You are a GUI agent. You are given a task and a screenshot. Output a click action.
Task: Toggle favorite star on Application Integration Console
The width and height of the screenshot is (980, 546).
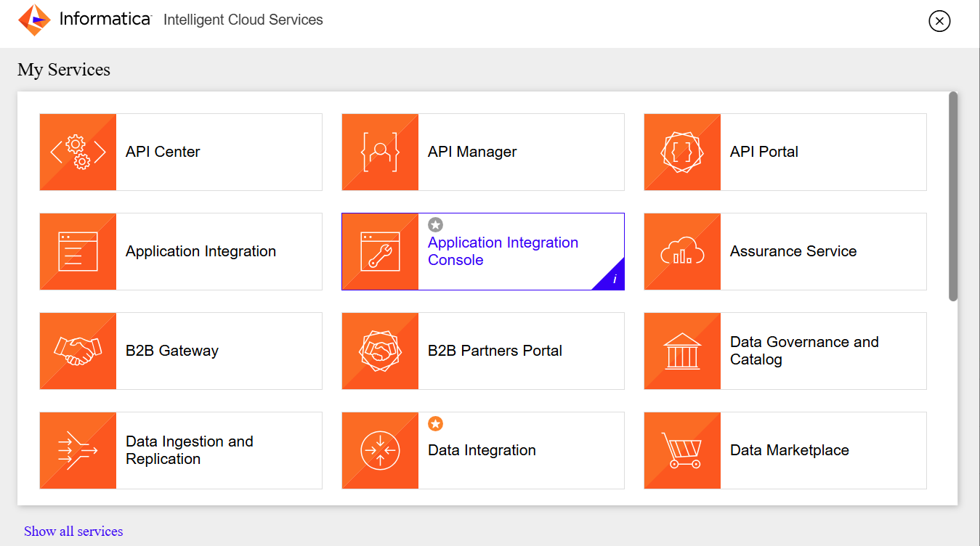coord(435,225)
